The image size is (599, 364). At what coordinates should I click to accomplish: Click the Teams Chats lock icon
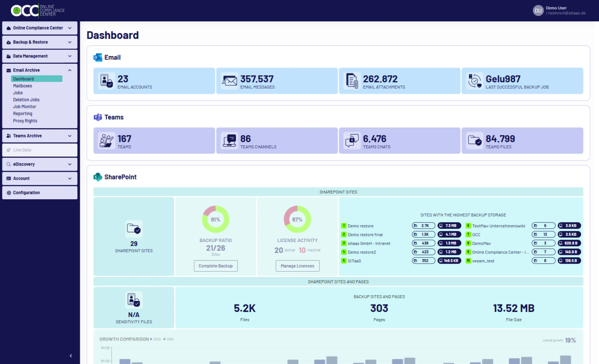click(352, 140)
